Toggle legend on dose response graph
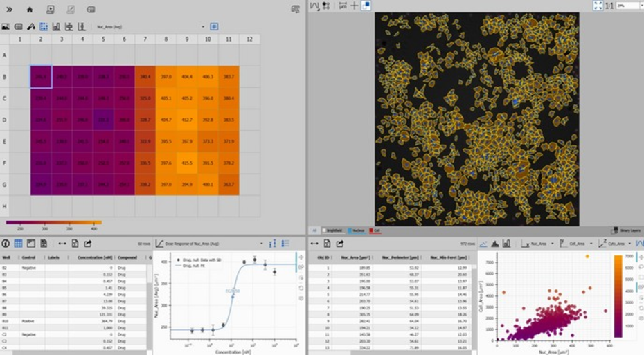 (285, 244)
